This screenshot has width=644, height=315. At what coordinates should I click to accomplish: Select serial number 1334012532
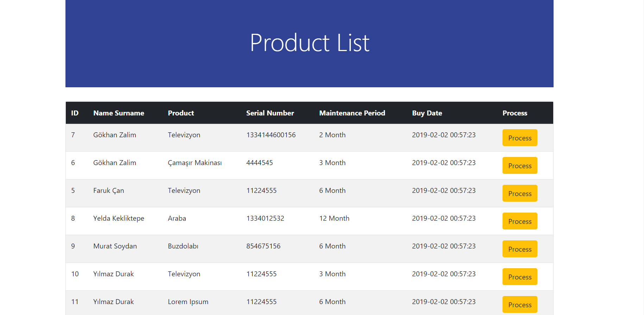[x=265, y=218]
